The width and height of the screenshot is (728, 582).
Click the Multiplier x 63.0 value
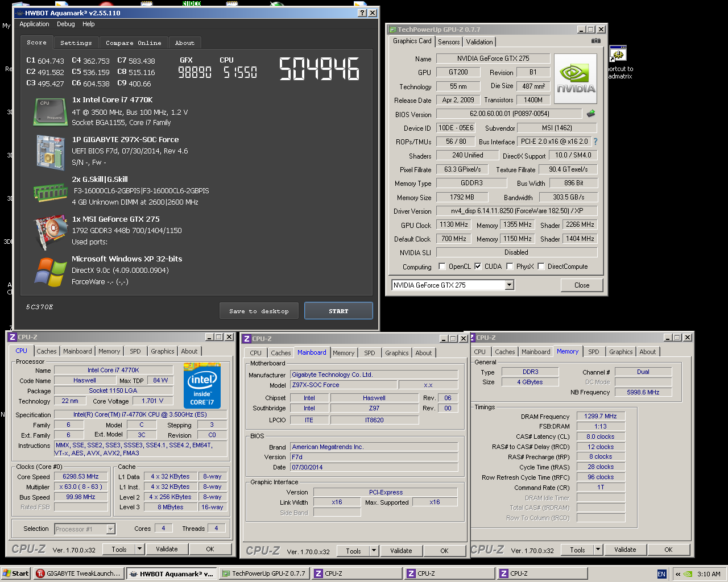81,487
